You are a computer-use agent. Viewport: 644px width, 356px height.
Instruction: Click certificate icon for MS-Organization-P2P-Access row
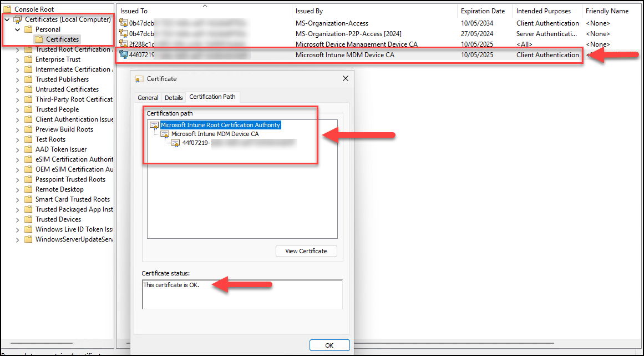click(x=124, y=33)
